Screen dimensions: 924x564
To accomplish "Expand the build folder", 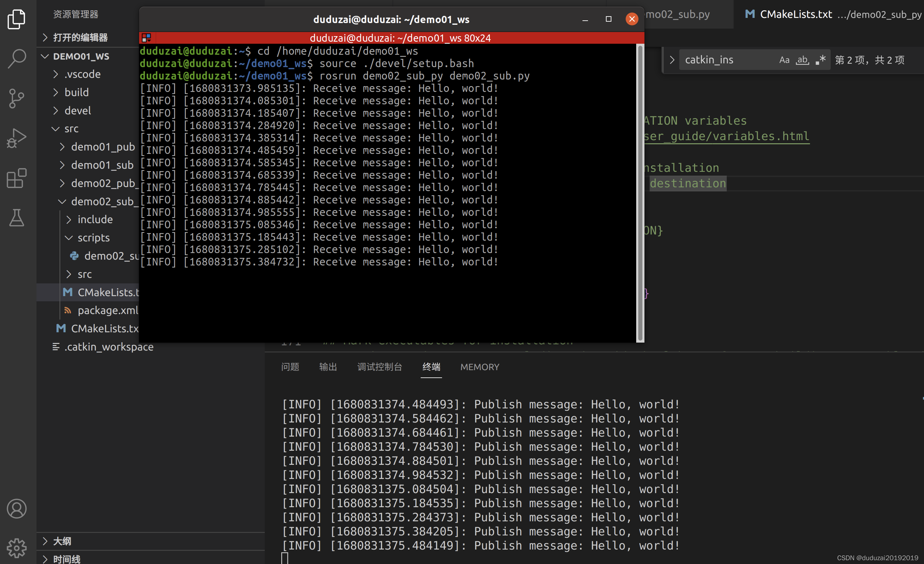I will [55, 92].
